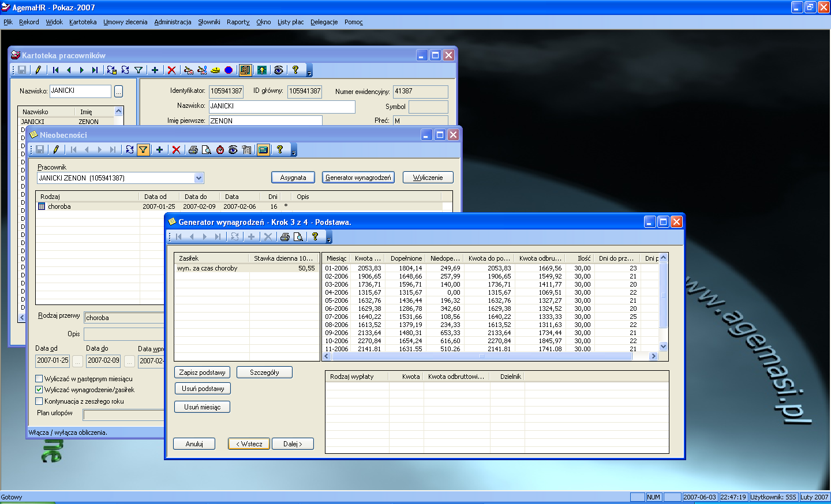Click the Anuluj button
Viewport: 831px width, 504px height.
[x=194, y=444]
